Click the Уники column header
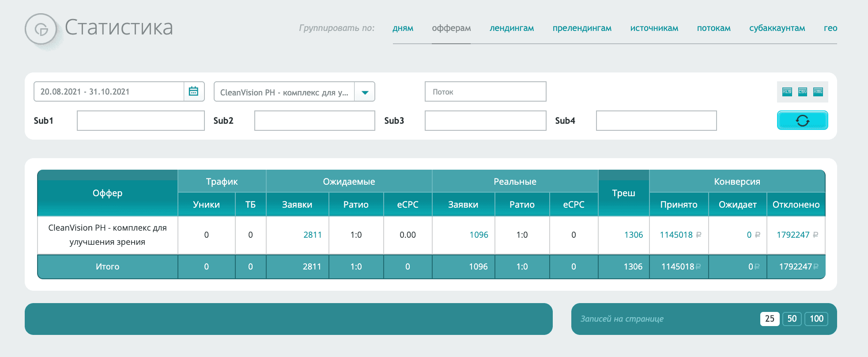Screen dimensions: 868x357 pos(206,205)
